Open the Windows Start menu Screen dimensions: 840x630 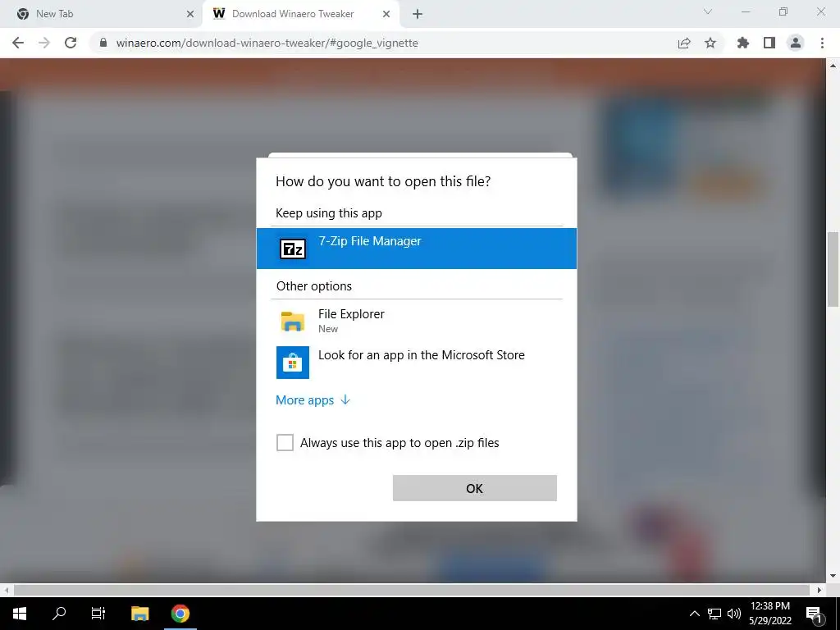[20, 614]
